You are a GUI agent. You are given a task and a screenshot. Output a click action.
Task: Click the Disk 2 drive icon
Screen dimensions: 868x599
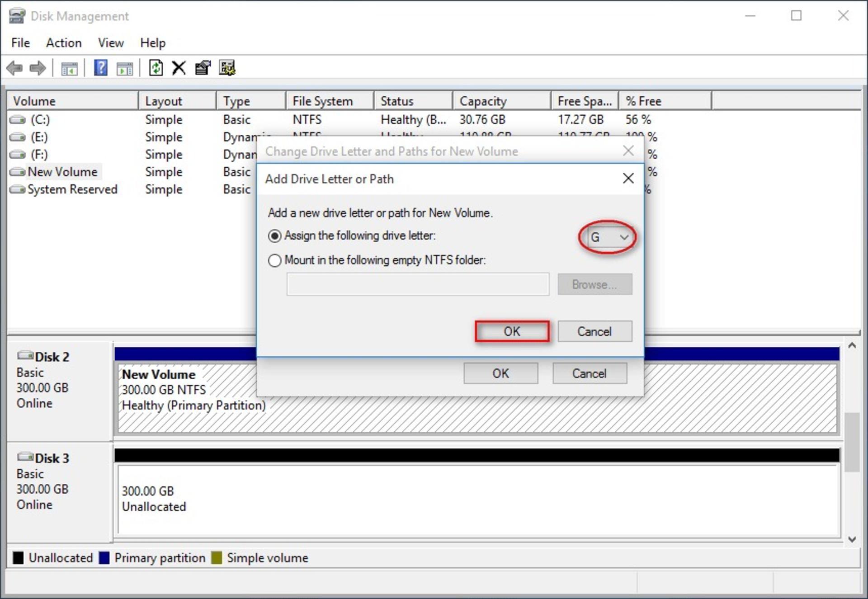click(25, 356)
